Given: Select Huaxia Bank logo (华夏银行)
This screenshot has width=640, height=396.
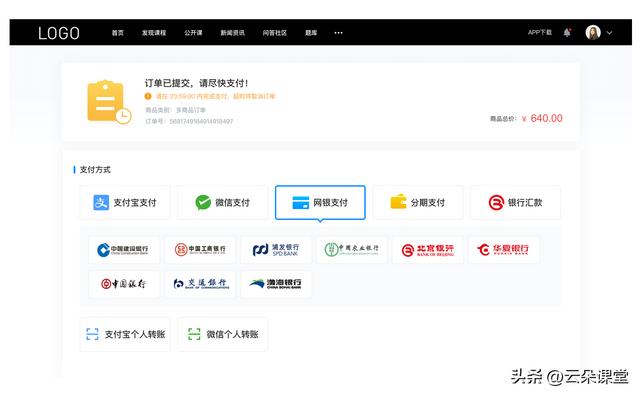Looking at the screenshot, I should tap(504, 249).
